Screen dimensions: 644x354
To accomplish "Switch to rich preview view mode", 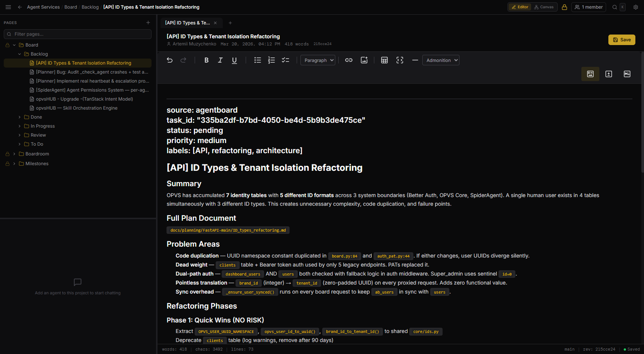I will 590,74.
